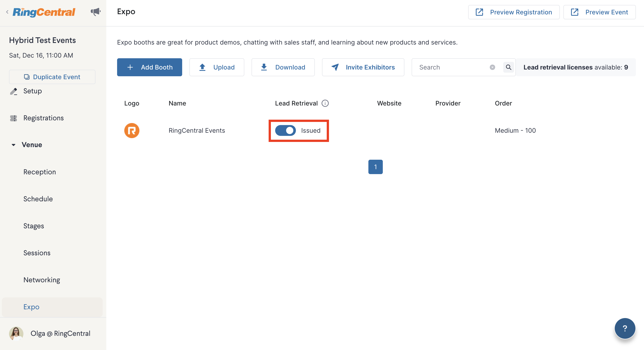Toggle Lead Retrieval for RingCentral Events
644x350 pixels.
pos(286,130)
